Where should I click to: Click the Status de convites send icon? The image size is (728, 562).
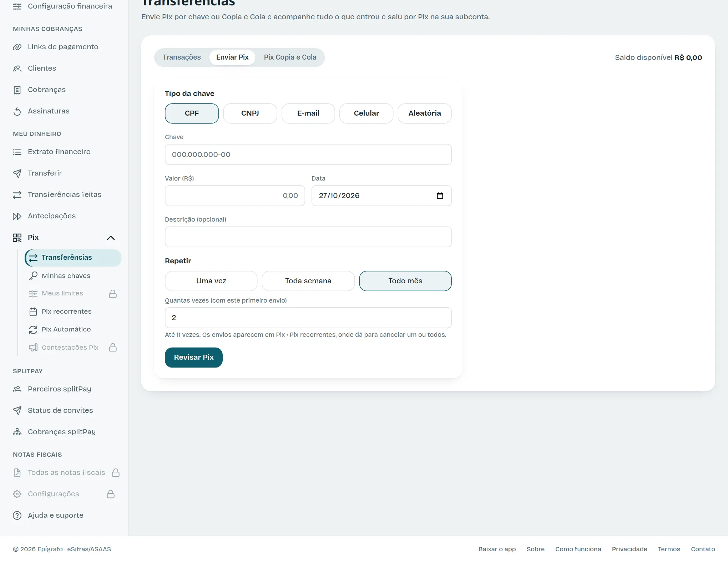click(x=17, y=411)
